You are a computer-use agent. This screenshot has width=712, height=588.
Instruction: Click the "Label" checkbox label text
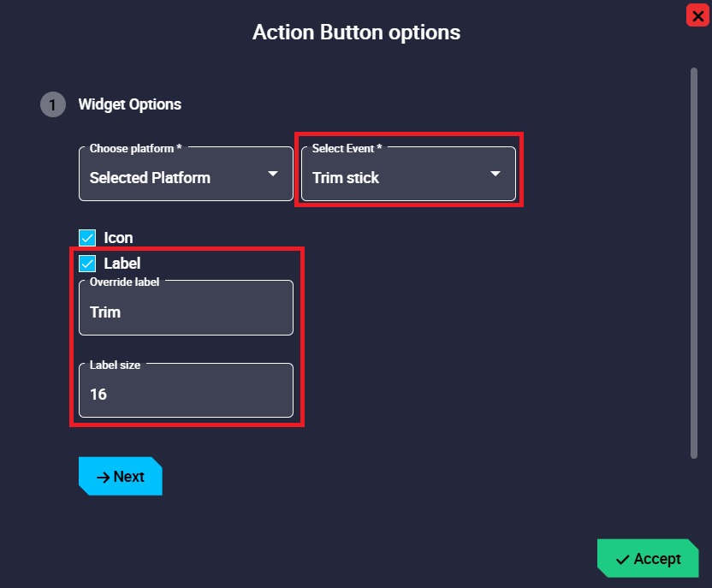pyautogui.click(x=122, y=264)
